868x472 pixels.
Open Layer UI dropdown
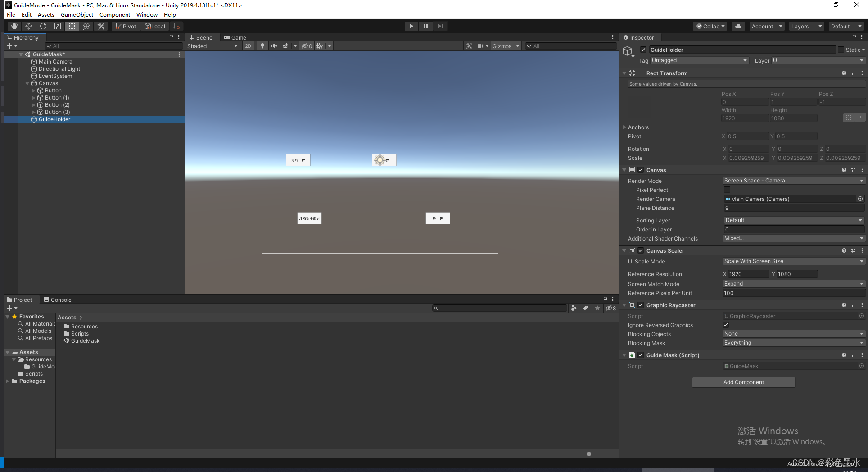tap(818, 60)
